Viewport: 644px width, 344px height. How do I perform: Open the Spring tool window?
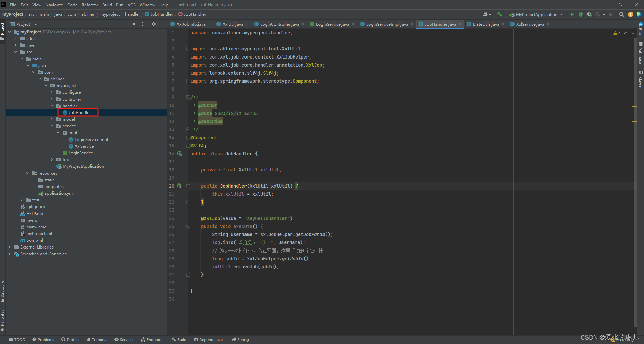click(x=240, y=340)
